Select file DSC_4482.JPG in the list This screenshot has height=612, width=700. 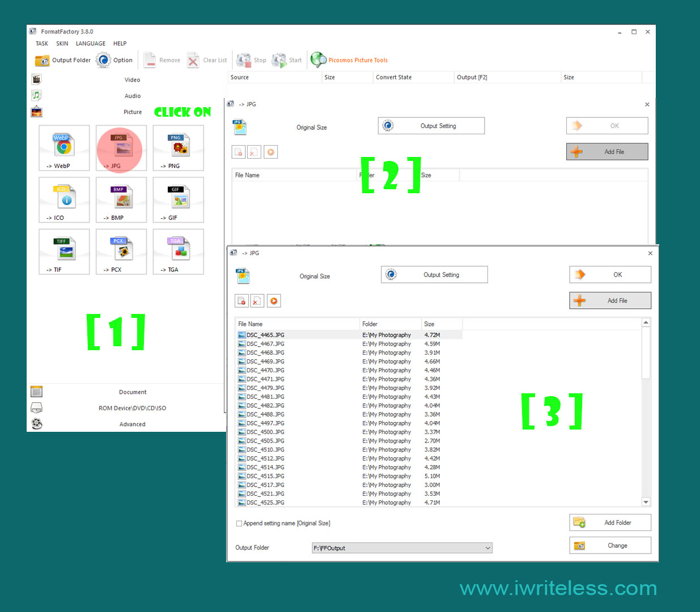point(349,406)
